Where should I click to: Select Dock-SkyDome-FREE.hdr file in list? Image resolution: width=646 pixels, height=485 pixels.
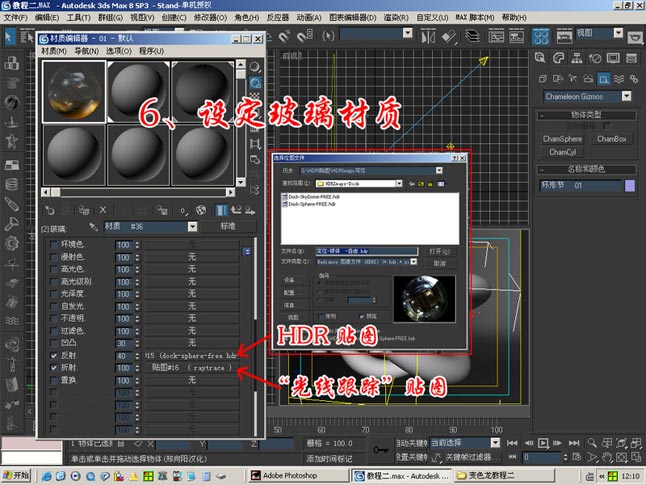[311, 197]
